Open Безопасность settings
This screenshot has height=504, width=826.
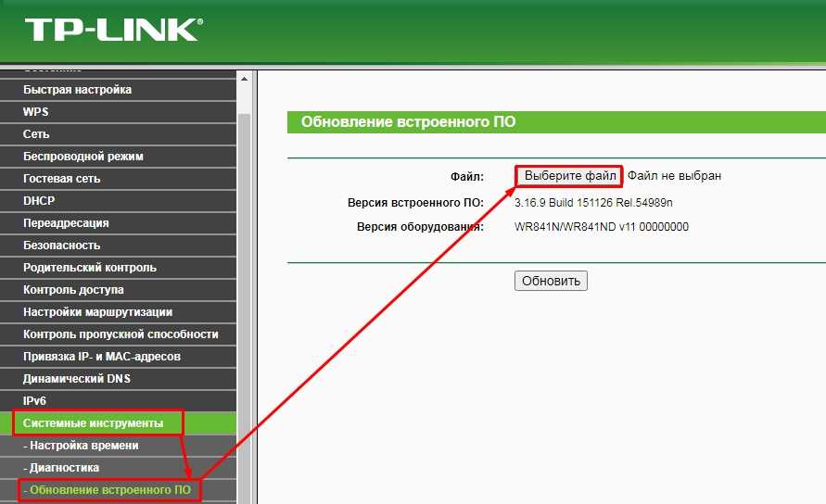coord(118,246)
